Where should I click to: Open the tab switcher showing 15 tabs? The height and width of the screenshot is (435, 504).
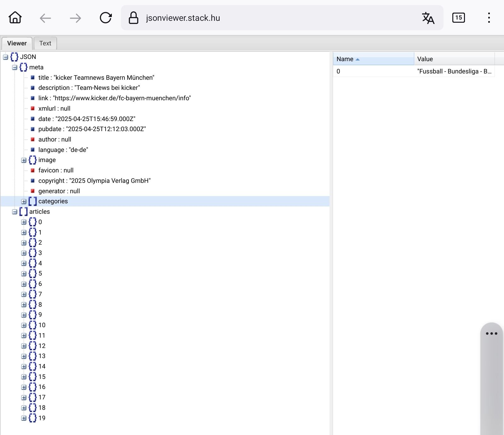(458, 18)
